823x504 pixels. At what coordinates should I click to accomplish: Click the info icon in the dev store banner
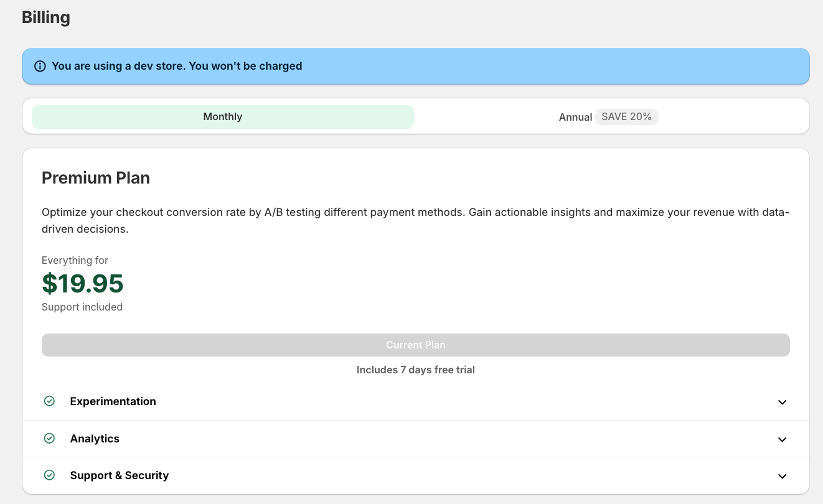[40, 66]
